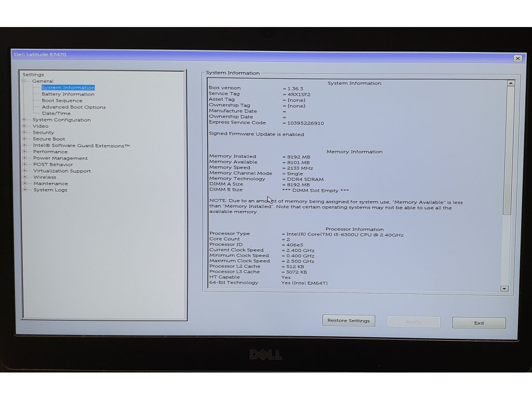Open Boot Sequence settings
This screenshot has height=399, width=532.
coord(62,100)
